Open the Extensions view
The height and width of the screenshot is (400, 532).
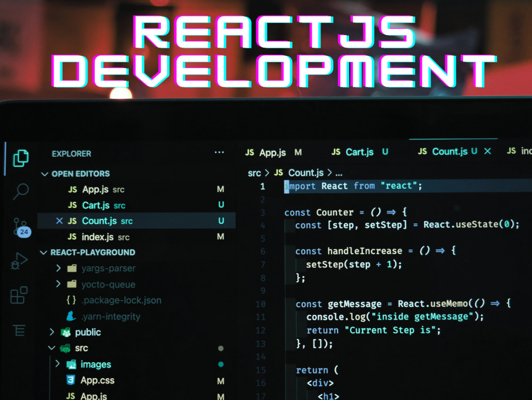tap(19, 295)
